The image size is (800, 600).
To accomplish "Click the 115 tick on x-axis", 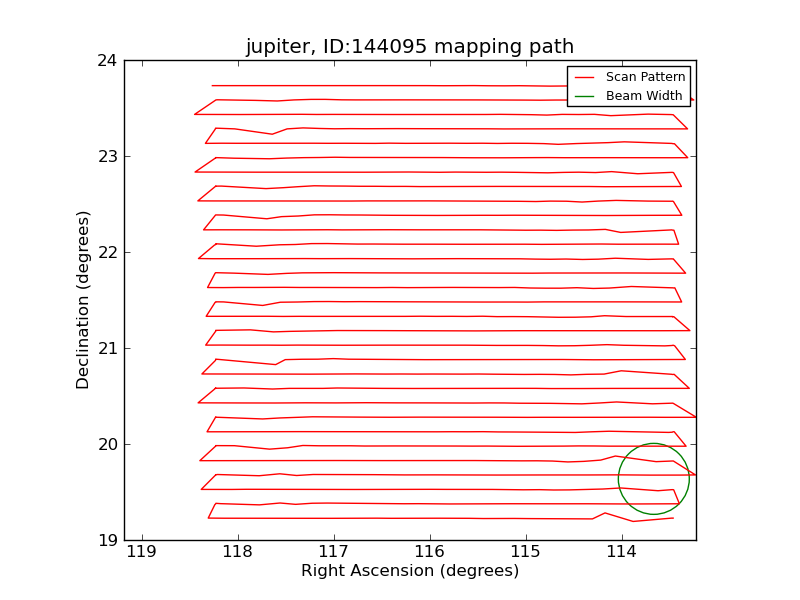I will coord(526,552).
